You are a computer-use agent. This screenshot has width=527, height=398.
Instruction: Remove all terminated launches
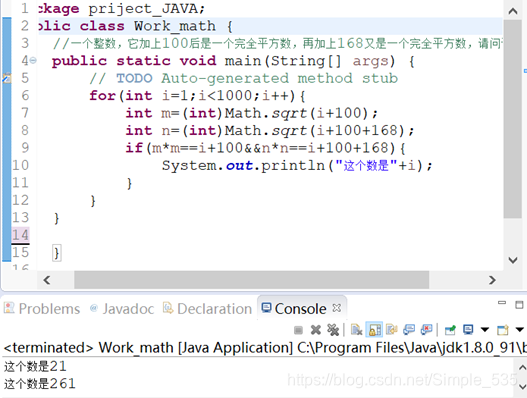tap(333, 330)
